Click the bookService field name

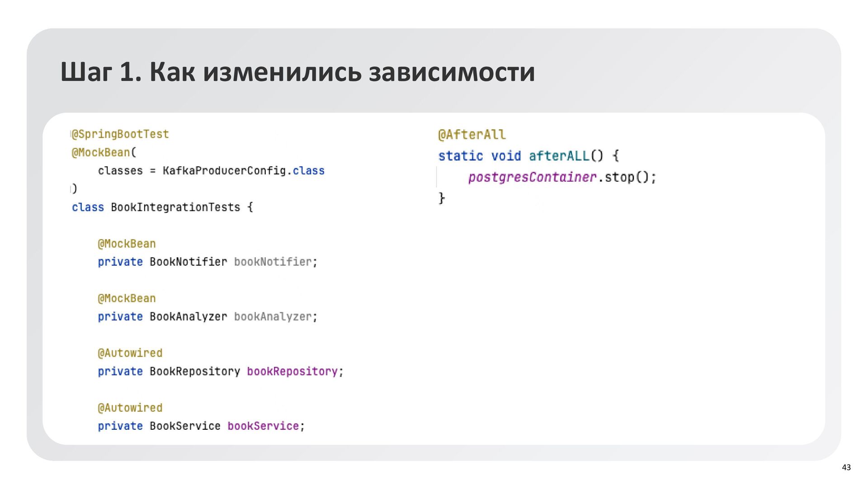pos(263,426)
